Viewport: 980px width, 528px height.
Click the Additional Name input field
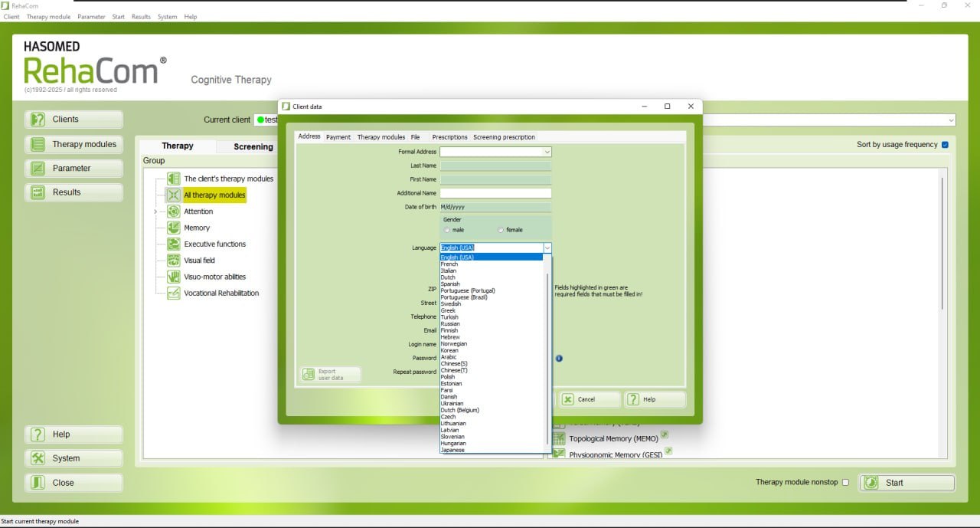(x=495, y=193)
